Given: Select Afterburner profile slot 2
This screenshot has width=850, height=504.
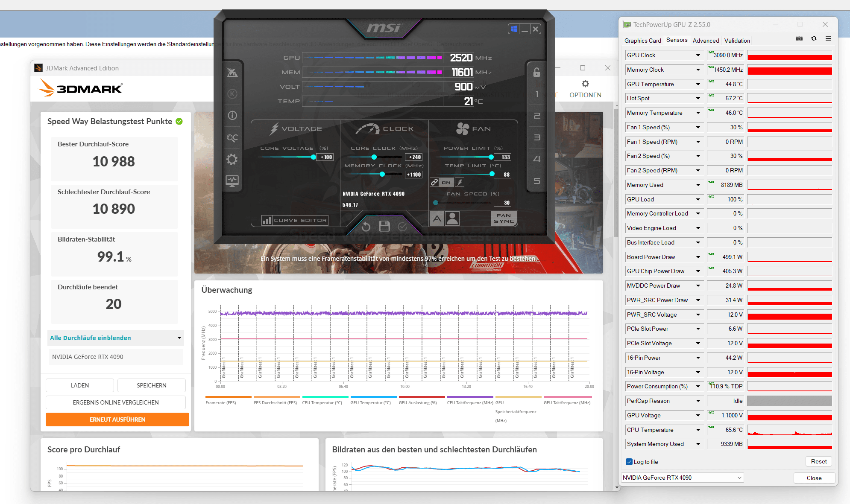Looking at the screenshot, I should tap(536, 116).
